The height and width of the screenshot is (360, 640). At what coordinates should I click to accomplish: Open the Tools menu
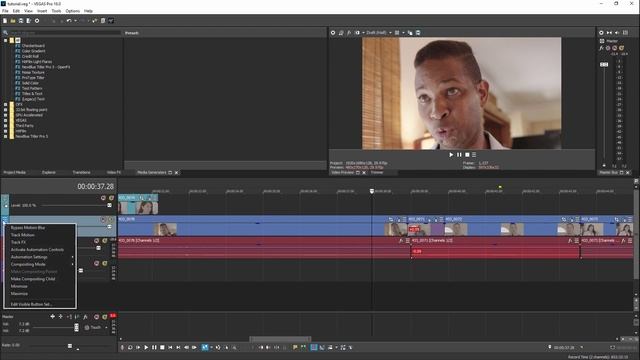click(56, 11)
